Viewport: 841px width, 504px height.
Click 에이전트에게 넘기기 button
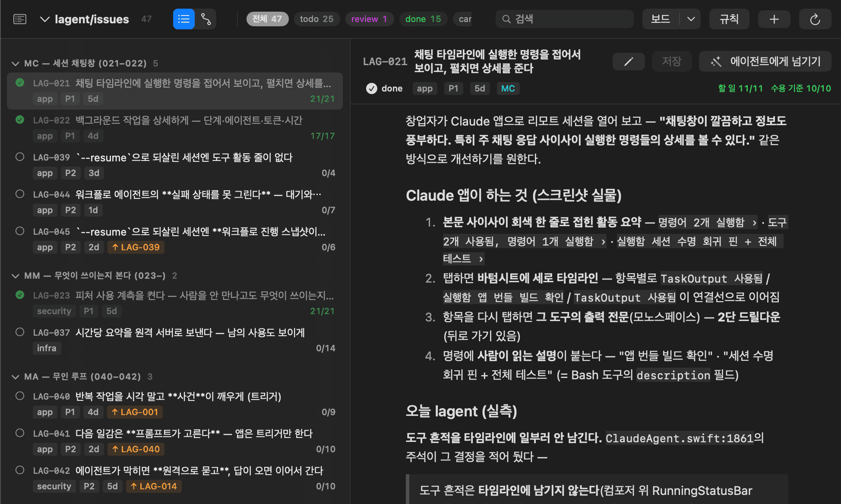765,61
